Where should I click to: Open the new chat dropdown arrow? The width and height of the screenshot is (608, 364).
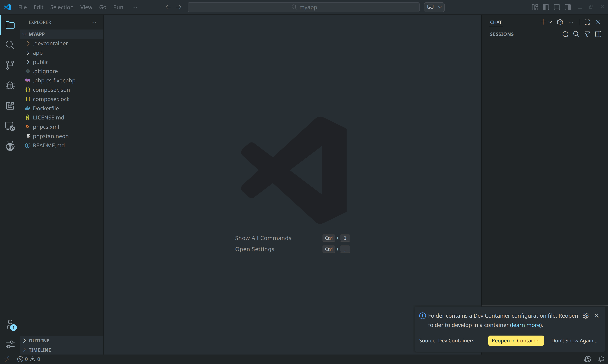tap(550, 22)
